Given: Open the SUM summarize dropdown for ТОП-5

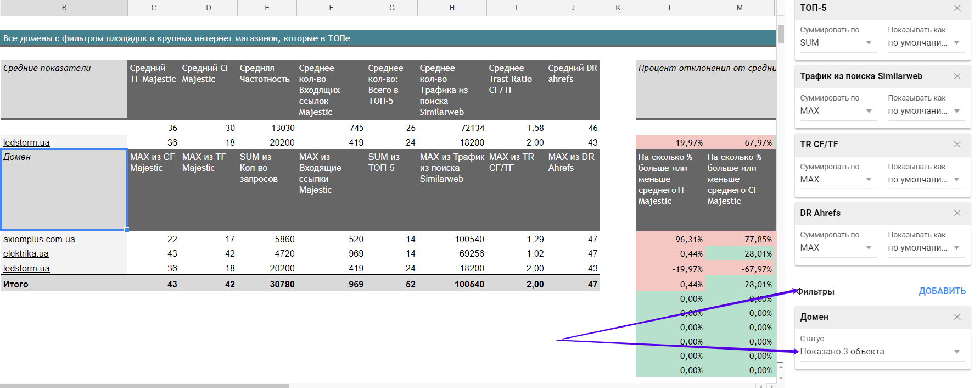Looking at the screenshot, I should pyautogui.click(x=836, y=43).
